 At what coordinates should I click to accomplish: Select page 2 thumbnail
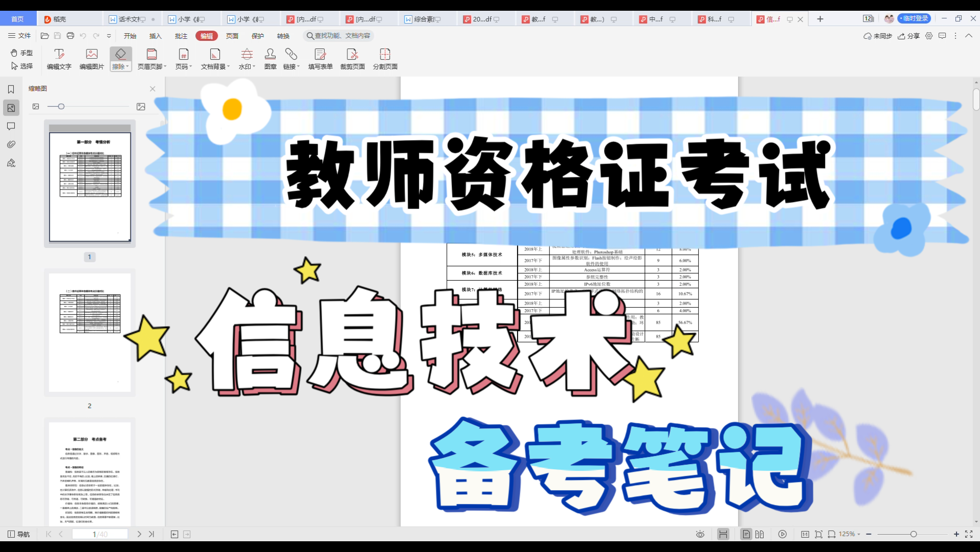(90, 333)
